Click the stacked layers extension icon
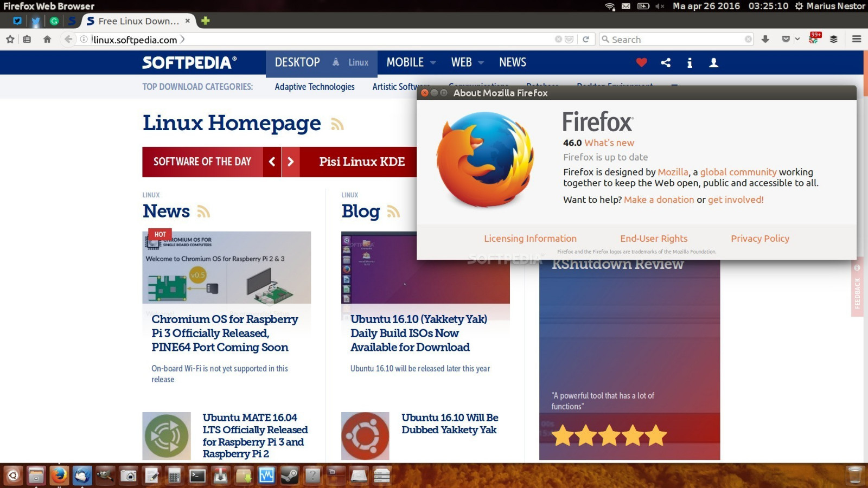Image resolution: width=868 pixels, height=488 pixels. click(834, 39)
